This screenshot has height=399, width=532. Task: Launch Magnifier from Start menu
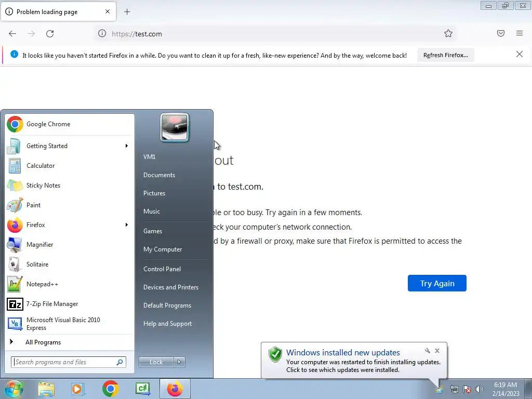pos(70,244)
